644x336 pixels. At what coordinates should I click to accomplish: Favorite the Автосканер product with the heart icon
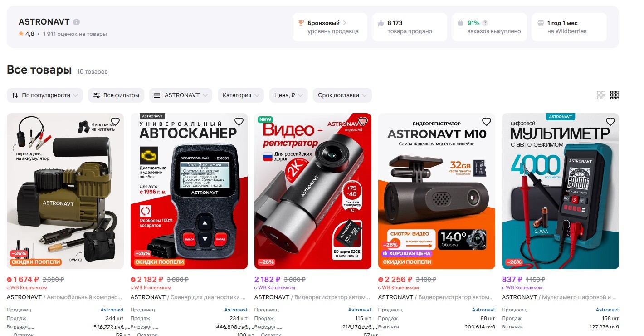(x=239, y=122)
